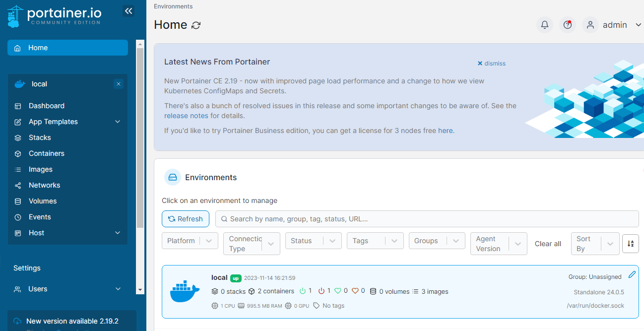Click the Docker whale icon beside local
Viewport: 644px width, 331px height.
tap(20, 84)
